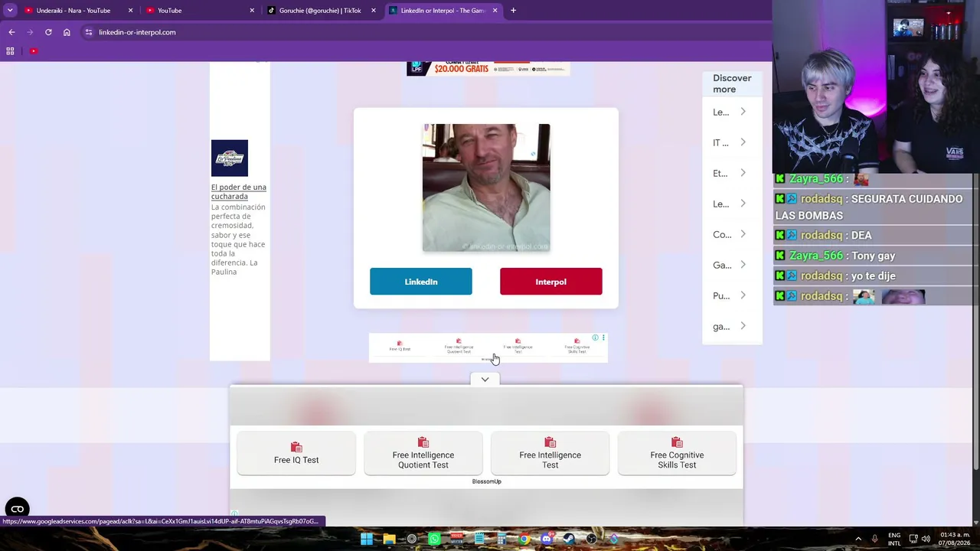
Task: Open the 'Free IQ Test' ad button
Action: tap(296, 454)
